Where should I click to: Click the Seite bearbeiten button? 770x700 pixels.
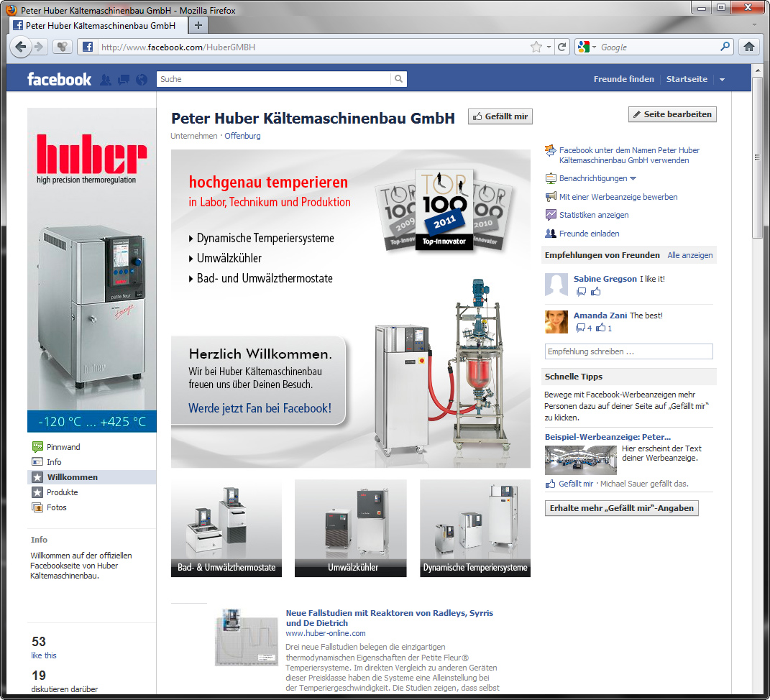coord(672,114)
